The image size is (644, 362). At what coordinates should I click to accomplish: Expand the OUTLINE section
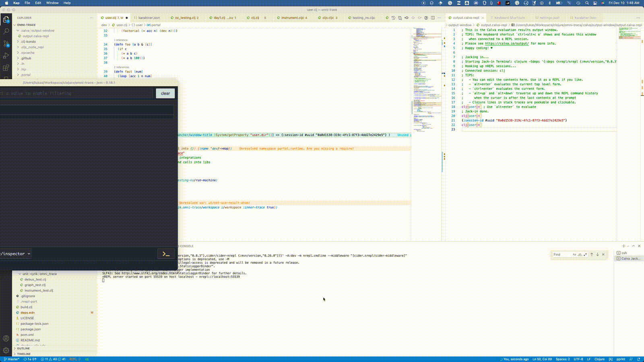tap(23, 348)
